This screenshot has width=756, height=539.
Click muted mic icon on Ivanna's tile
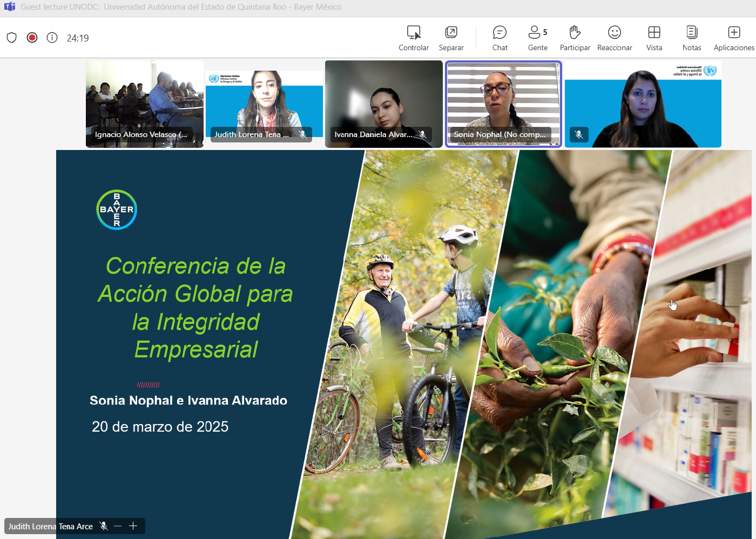coord(423,134)
